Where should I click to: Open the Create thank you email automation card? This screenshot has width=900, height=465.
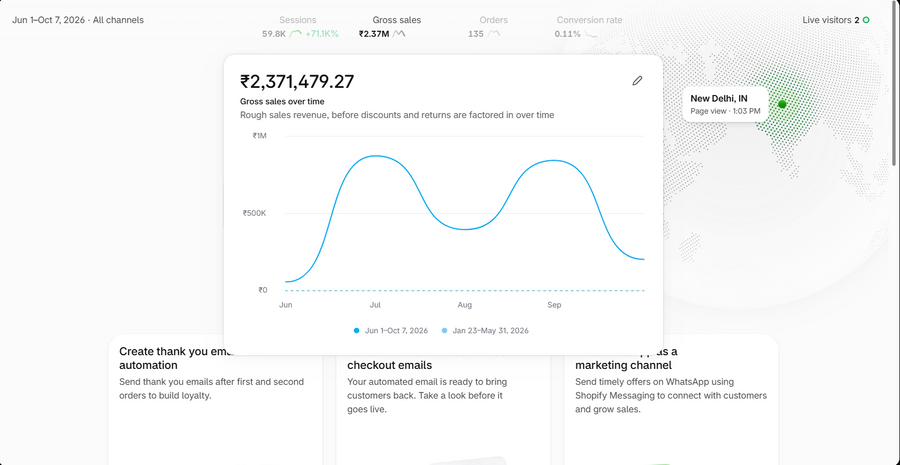click(x=215, y=400)
